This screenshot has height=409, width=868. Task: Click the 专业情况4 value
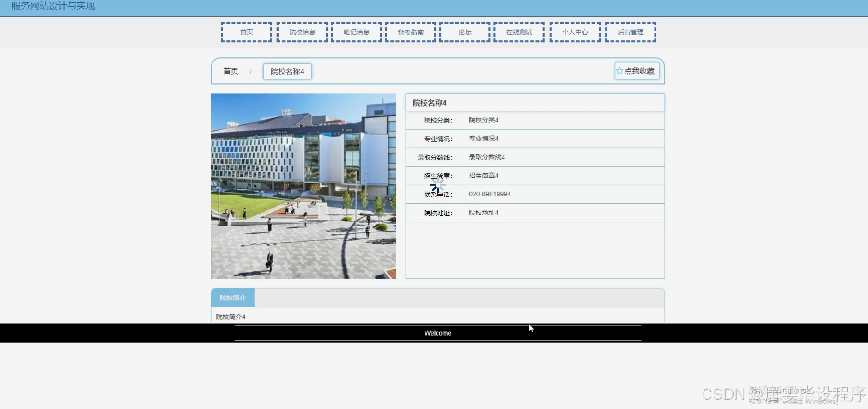point(484,139)
